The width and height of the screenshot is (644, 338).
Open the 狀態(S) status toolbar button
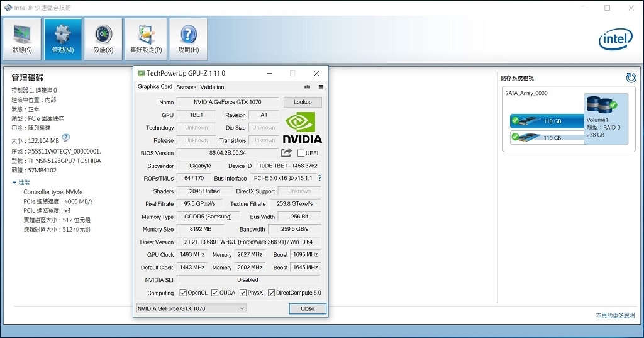click(x=22, y=39)
